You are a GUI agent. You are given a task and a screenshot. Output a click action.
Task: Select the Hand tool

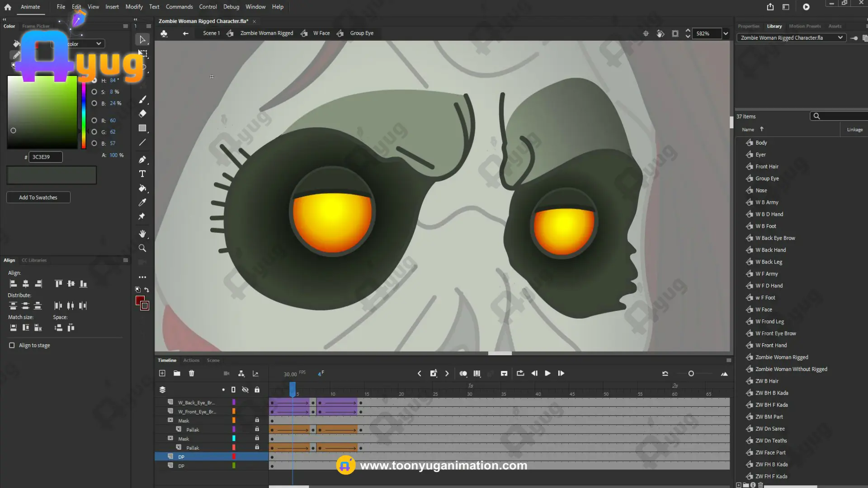click(142, 234)
